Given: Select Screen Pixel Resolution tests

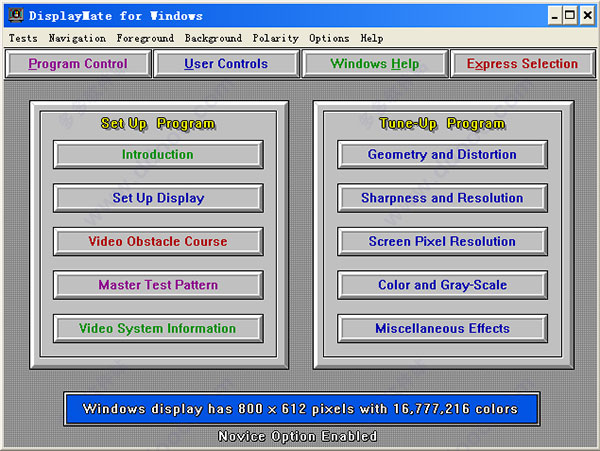Looking at the screenshot, I should tap(442, 241).
